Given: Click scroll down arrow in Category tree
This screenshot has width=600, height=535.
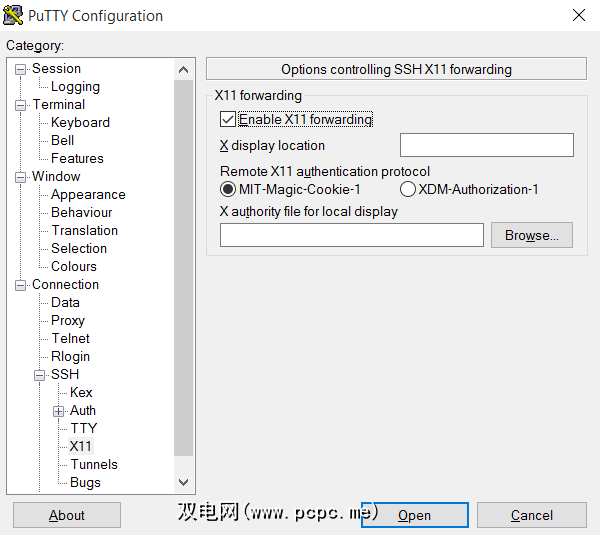Looking at the screenshot, I should point(183,482).
